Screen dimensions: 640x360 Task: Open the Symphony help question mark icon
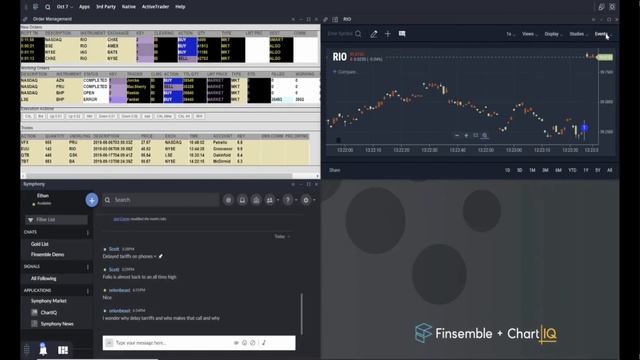click(288, 200)
